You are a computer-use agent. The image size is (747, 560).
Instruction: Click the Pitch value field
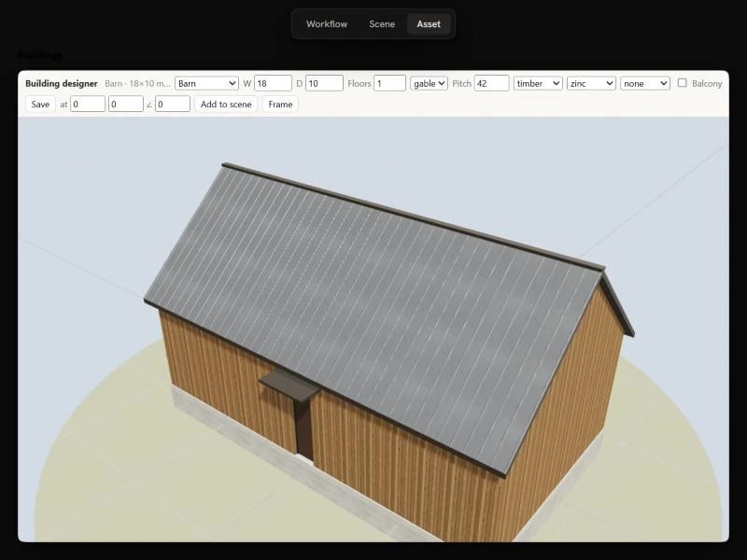pyautogui.click(x=492, y=83)
